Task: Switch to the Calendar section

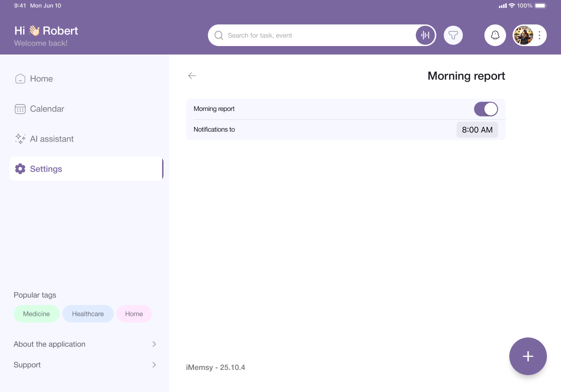Action: (x=47, y=109)
